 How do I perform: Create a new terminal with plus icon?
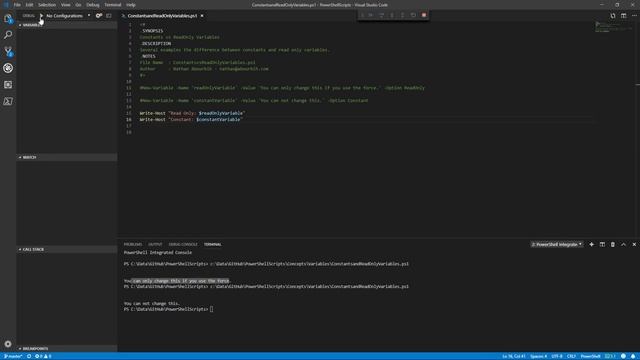(x=591, y=244)
